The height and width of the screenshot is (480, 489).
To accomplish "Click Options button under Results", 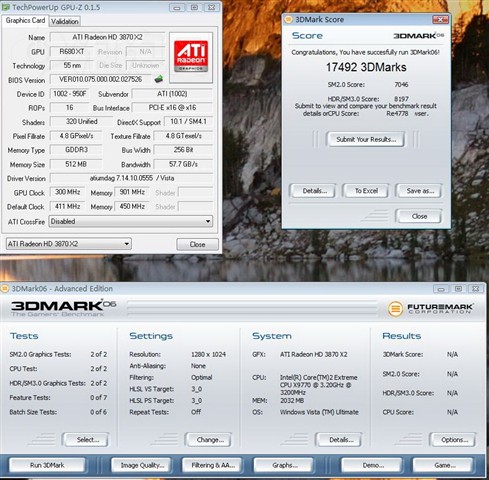I will pyautogui.click(x=454, y=440).
